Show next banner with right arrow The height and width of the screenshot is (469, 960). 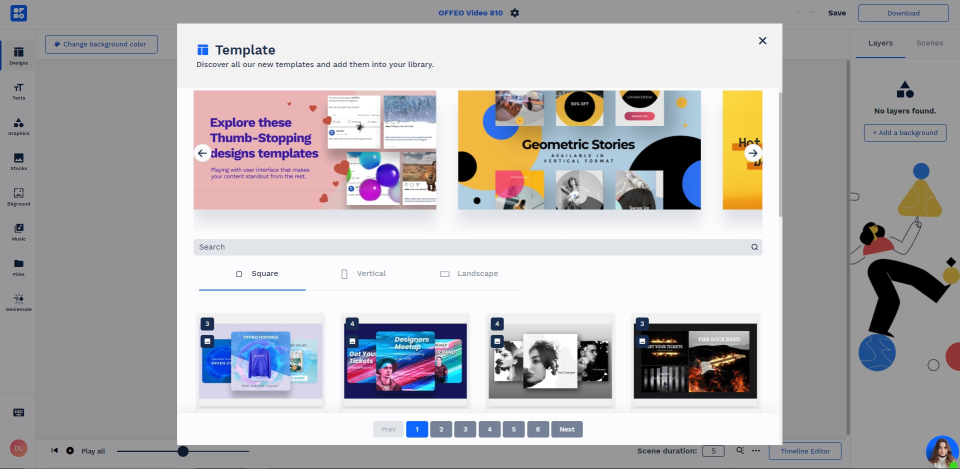[753, 153]
